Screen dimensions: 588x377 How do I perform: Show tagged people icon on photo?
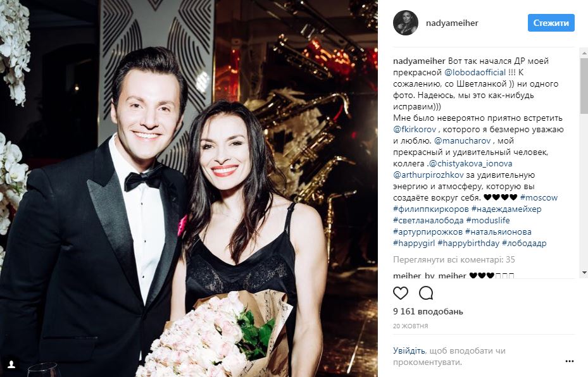(x=11, y=364)
